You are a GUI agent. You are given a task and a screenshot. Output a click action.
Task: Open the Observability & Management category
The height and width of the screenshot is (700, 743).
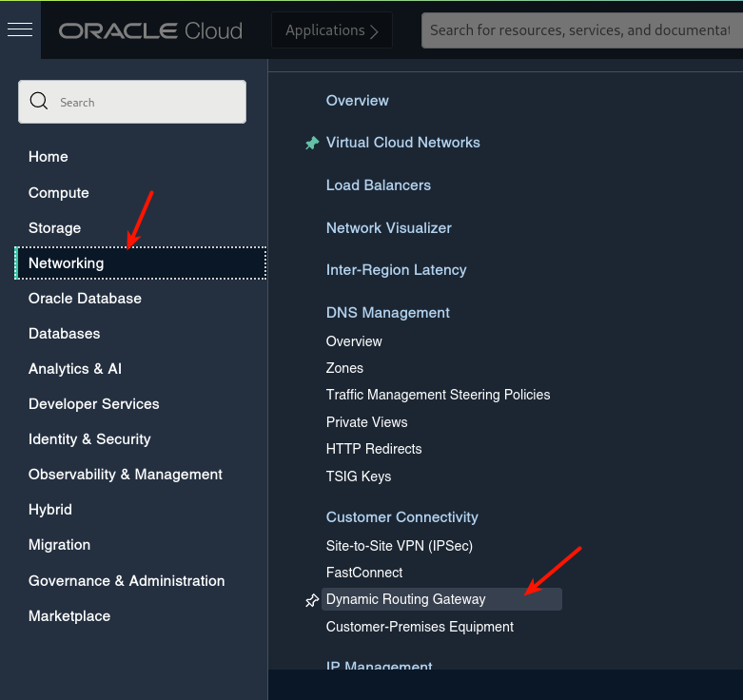pos(126,474)
